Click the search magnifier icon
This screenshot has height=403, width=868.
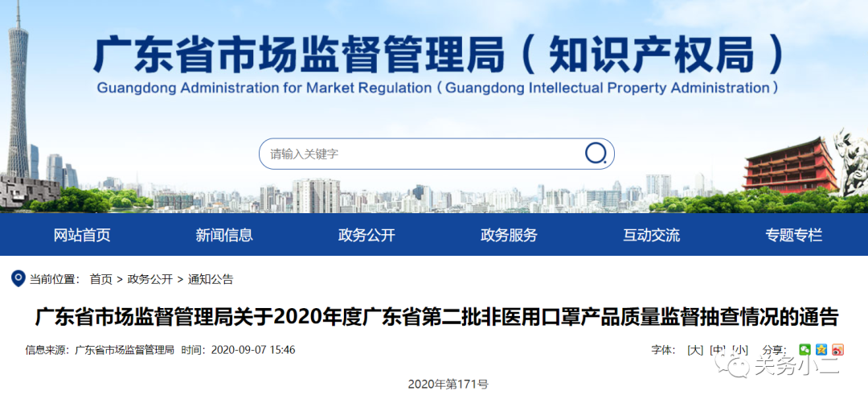point(596,153)
